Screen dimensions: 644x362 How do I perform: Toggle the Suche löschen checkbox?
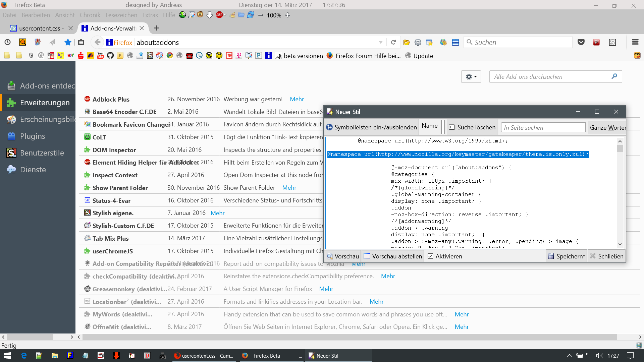click(x=452, y=127)
